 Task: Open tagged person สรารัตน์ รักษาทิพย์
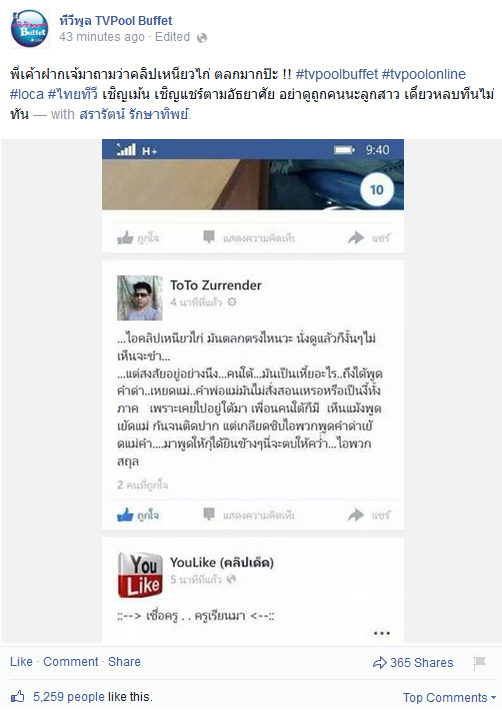(x=134, y=114)
